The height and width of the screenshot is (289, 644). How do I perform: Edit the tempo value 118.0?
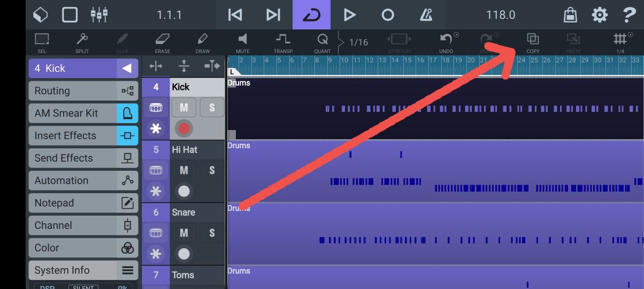500,14
